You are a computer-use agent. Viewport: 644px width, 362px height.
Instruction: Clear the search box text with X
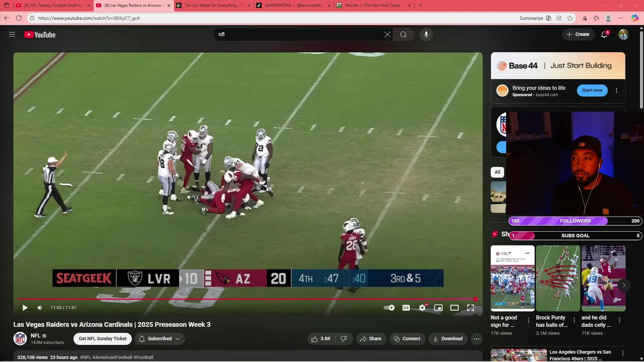pyautogui.click(x=387, y=34)
